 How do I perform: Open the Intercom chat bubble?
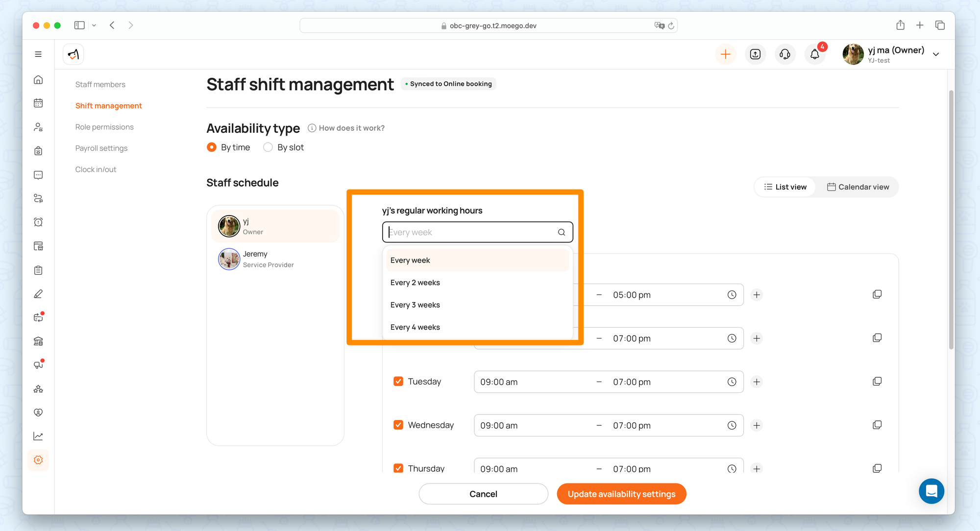point(931,491)
